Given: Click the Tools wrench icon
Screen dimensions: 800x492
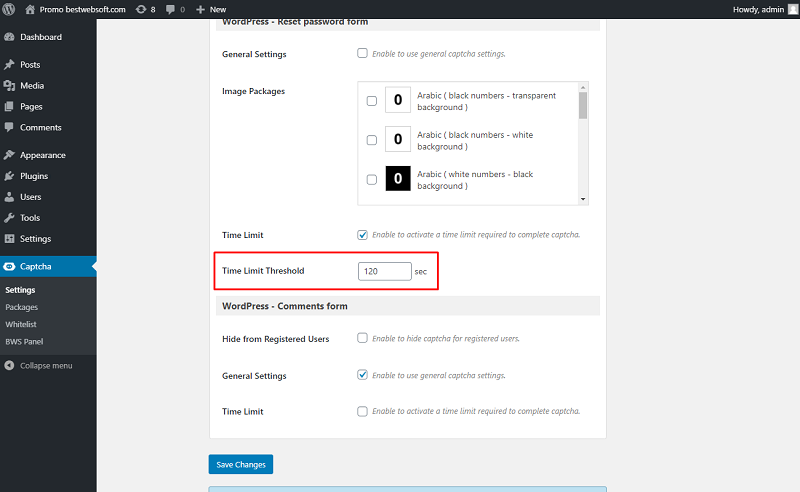Looking at the screenshot, I should (9, 217).
